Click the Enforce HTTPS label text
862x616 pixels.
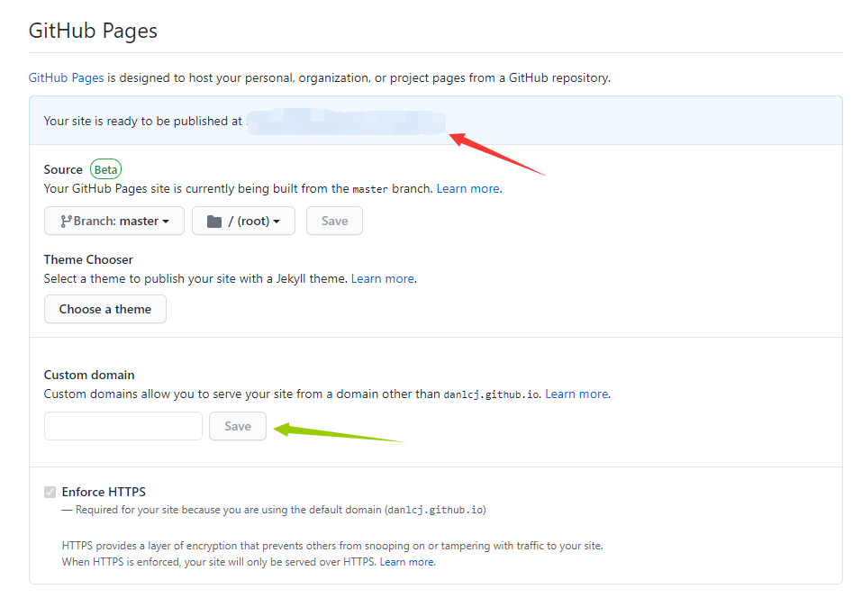coord(104,493)
